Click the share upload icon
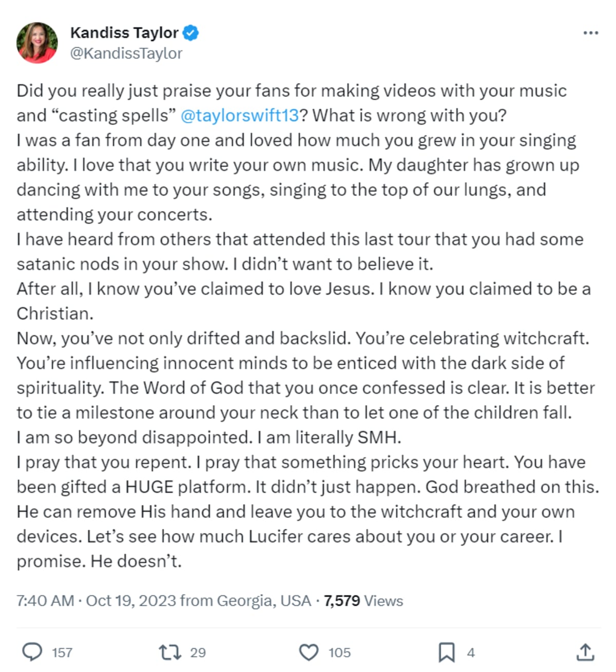 point(585,652)
